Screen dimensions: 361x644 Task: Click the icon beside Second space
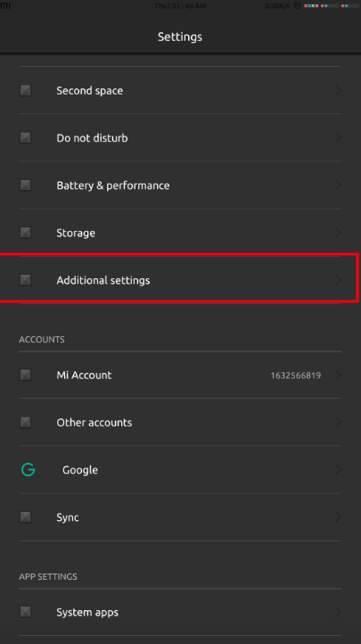pos(26,90)
